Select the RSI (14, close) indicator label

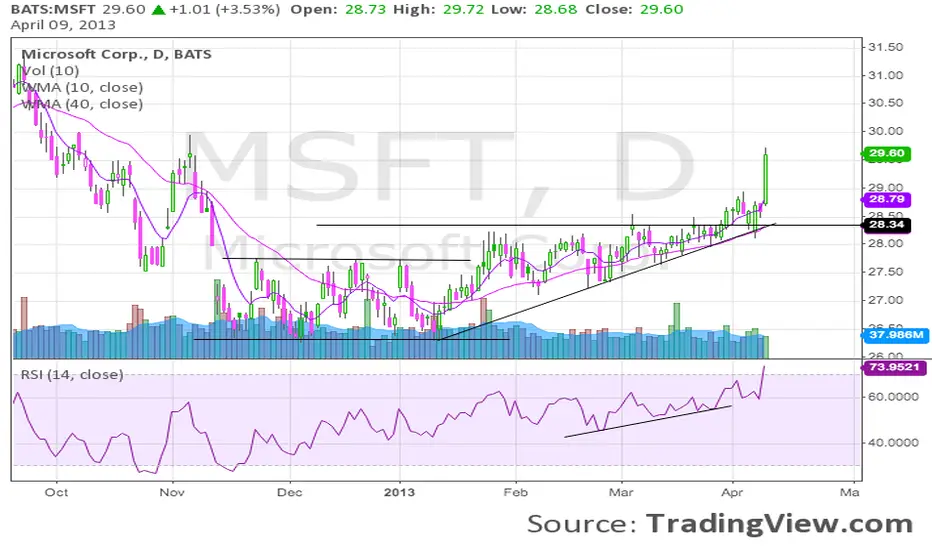click(x=72, y=375)
